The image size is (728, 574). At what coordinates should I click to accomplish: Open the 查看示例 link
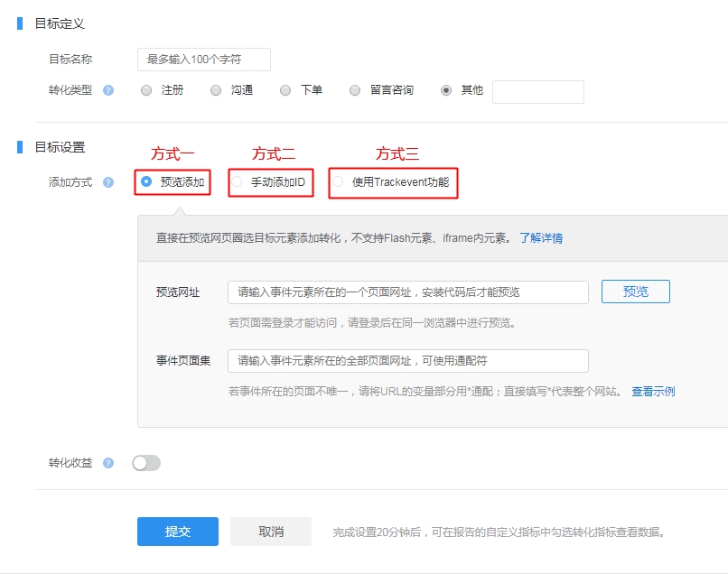click(652, 392)
